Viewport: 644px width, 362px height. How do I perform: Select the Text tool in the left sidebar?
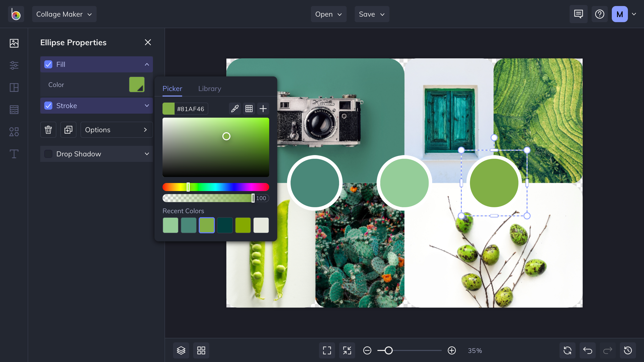14,154
